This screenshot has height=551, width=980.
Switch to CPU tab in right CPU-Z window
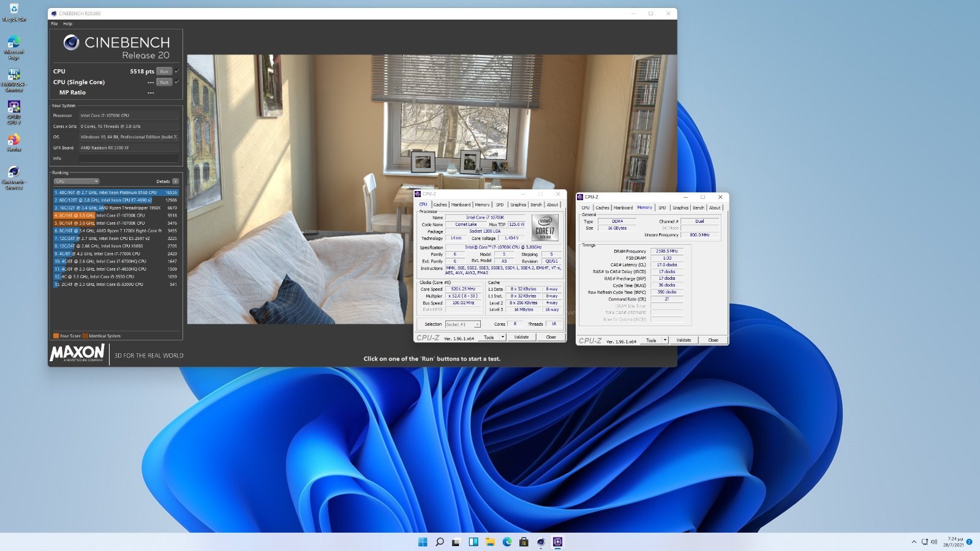click(586, 208)
